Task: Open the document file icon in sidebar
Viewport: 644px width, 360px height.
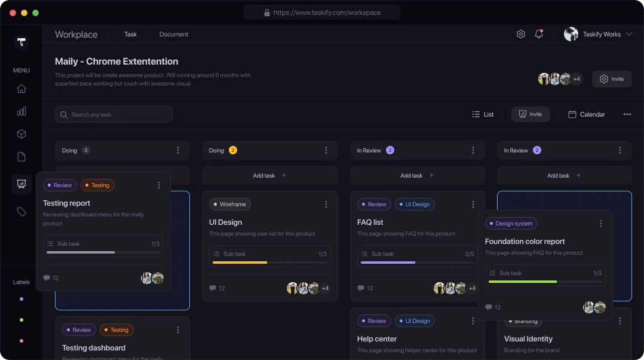Action: coord(22,157)
